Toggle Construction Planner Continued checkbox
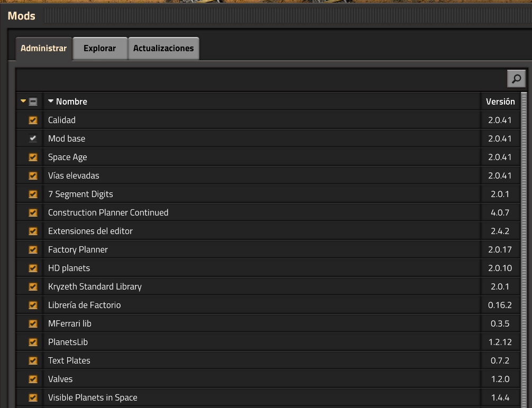Screen dimensions: 532x408 tap(33, 212)
